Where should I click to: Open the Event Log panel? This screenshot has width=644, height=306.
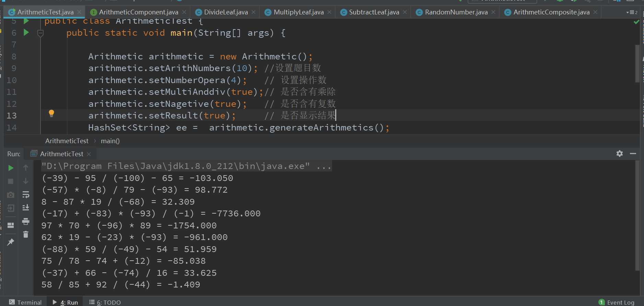point(617,302)
